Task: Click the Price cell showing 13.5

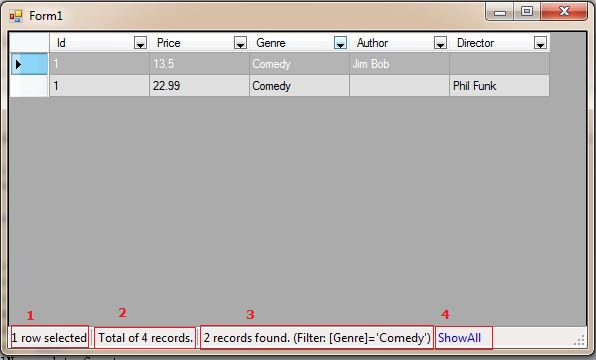Action: 199,64
